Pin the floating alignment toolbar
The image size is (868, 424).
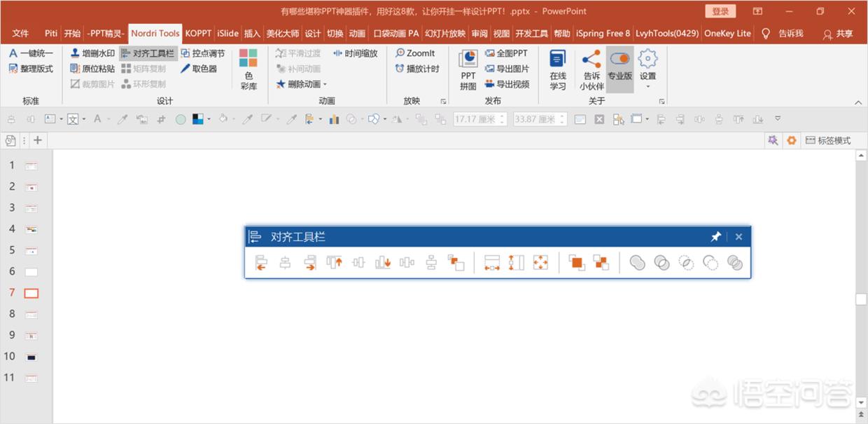click(715, 236)
